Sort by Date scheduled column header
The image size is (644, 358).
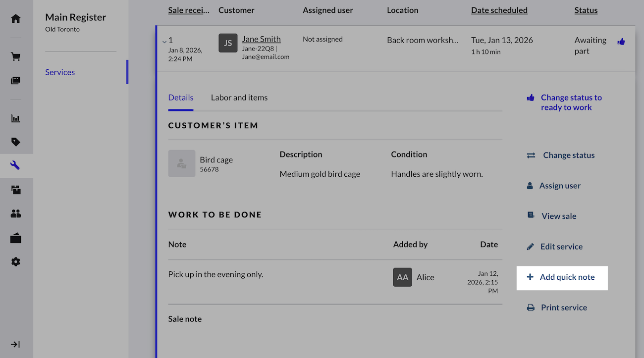pos(499,10)
